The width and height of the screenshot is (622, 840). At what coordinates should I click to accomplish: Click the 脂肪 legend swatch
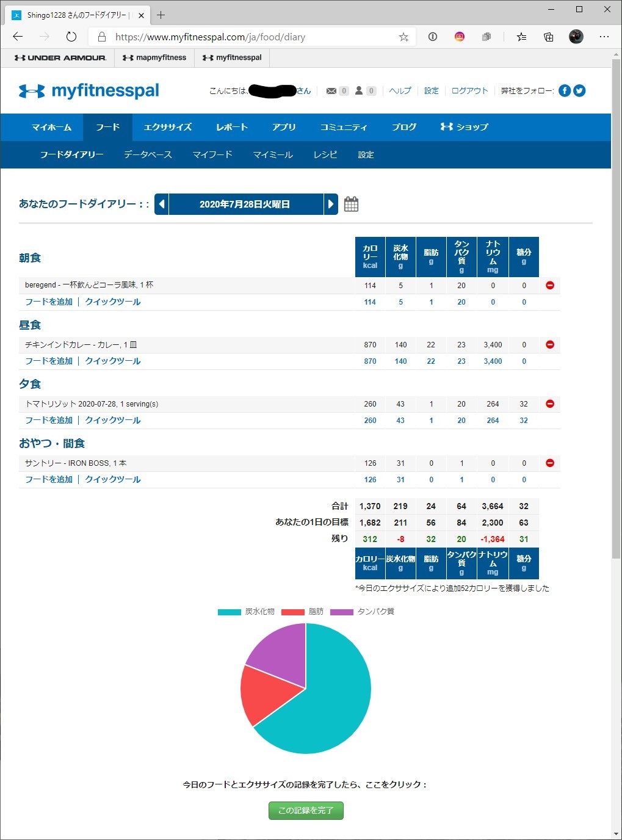[292, 612]
